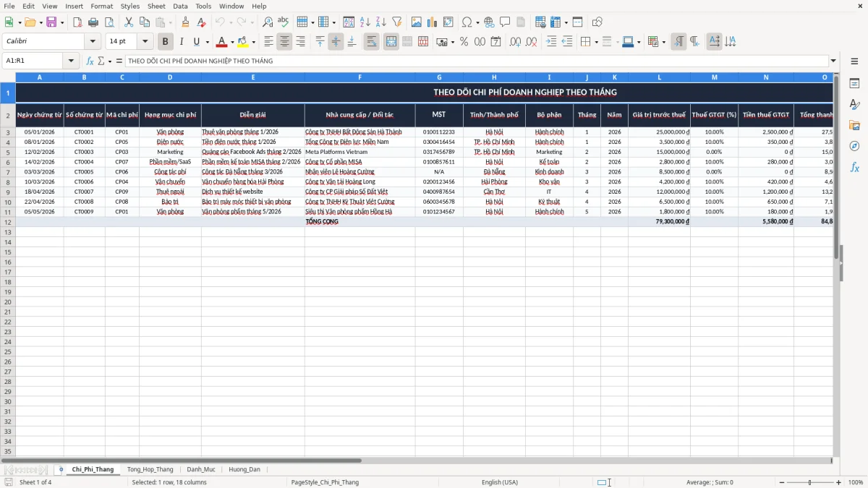This screenshot has width=868, height=488.
Task: Open Borders dropdown arrow
Action: pos(595,42)
